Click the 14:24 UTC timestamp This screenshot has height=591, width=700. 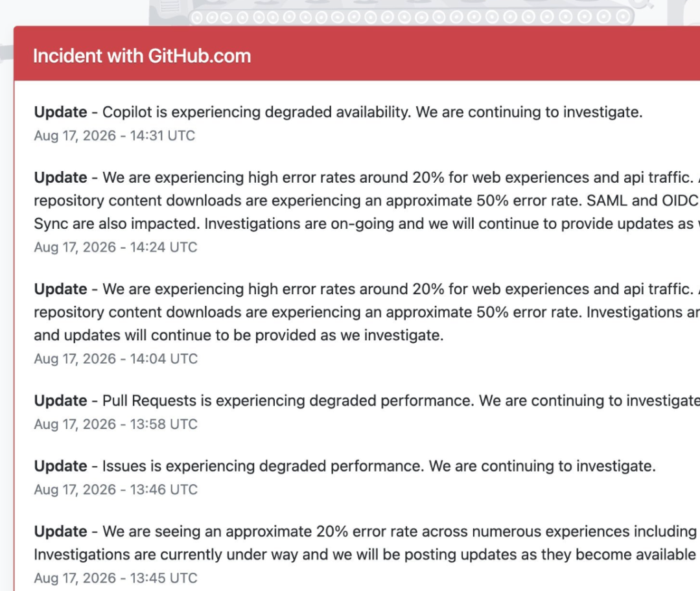point(115,248)
